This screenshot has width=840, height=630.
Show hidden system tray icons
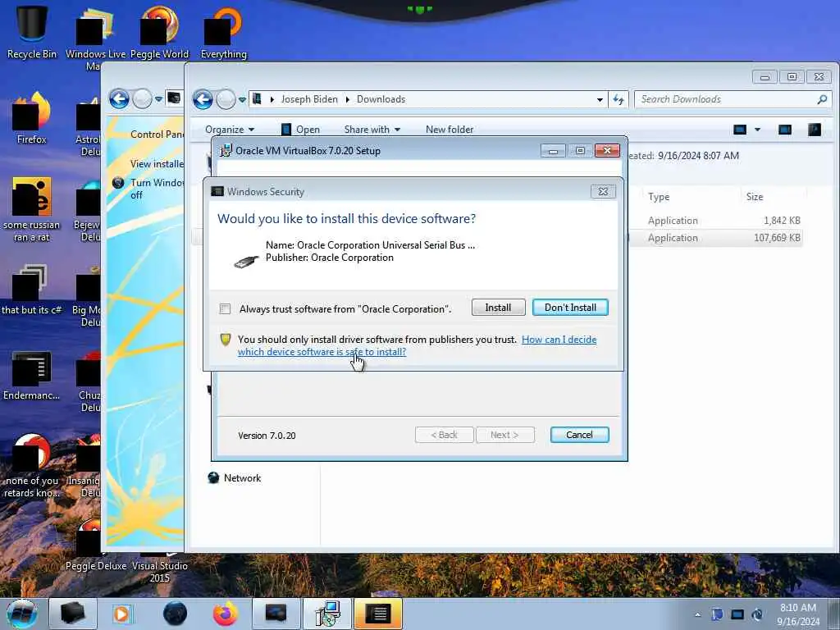tap(697, 615)
